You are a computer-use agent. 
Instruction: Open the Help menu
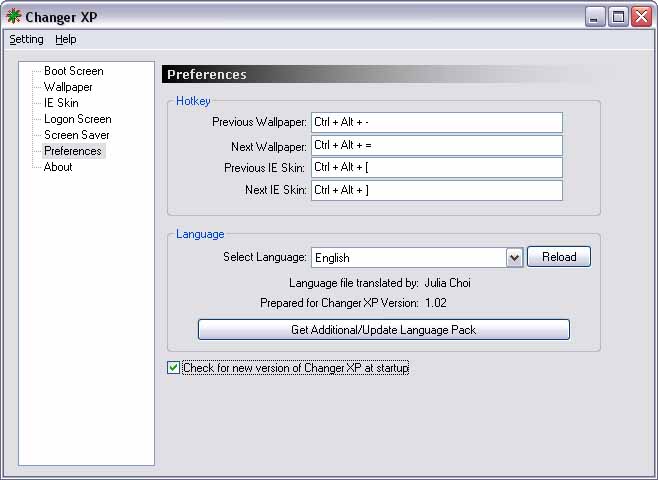pos(66,39)
